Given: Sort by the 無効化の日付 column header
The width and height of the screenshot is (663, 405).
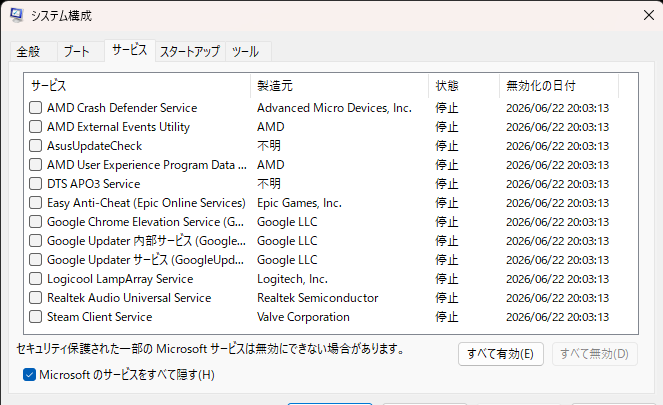Looking at the screenshot, I should pyautogui.click(x=559, y=86).
